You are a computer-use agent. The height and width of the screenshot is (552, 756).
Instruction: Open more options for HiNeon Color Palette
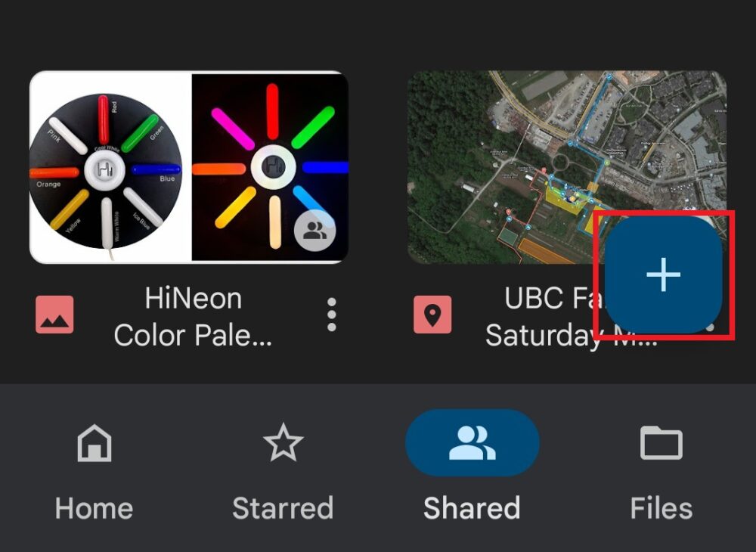331,315
